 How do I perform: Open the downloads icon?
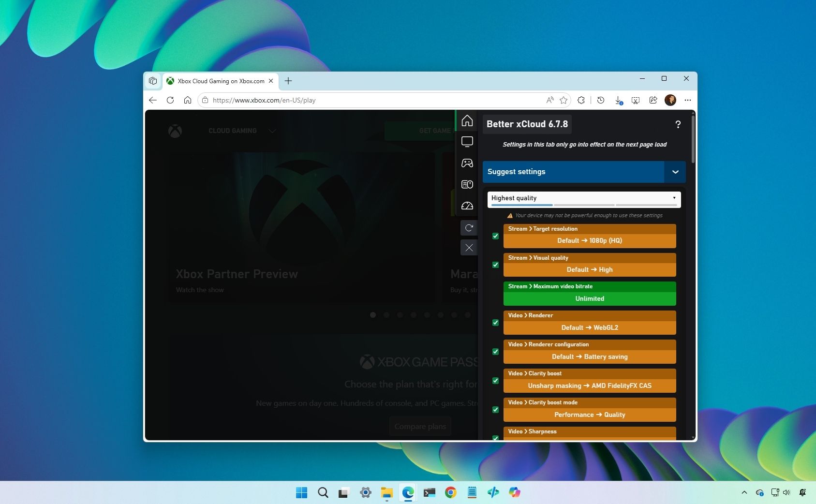[x=618, y=100]
